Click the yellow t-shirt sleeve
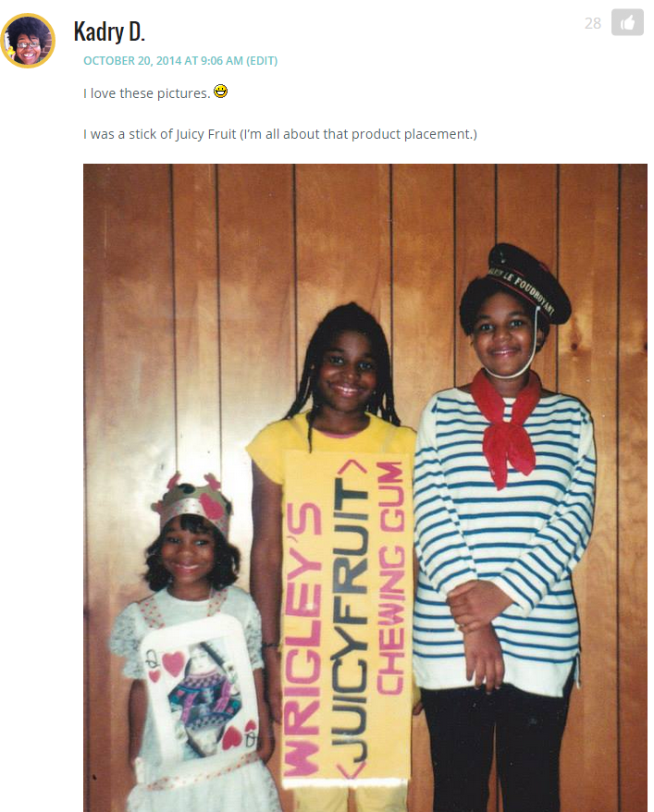The height and width of the screenshot is (812, 654). (265, 444)
